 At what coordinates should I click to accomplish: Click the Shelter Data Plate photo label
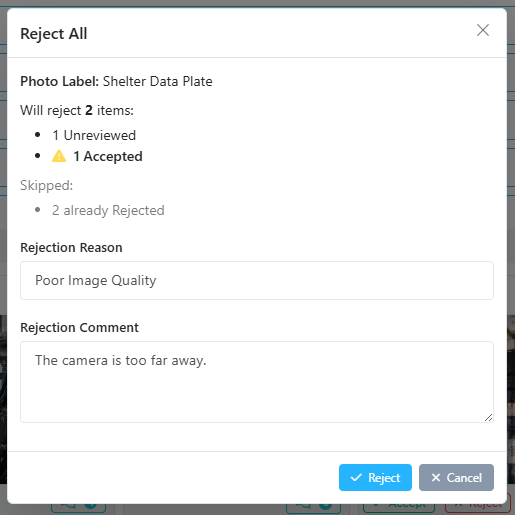click(x=157, y=81)
